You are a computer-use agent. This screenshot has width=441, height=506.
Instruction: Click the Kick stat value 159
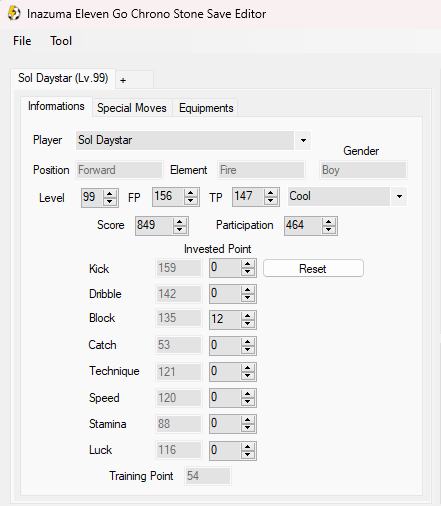click(179, 268)
